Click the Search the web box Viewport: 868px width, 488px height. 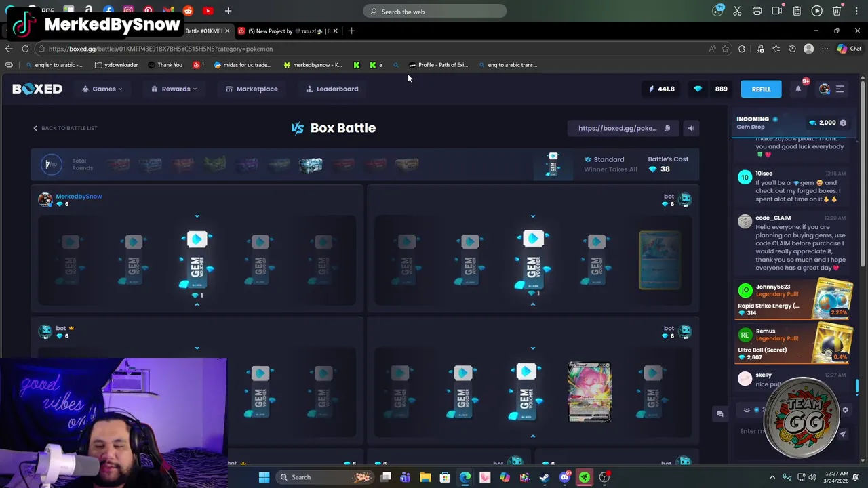[x=435, y=12]
